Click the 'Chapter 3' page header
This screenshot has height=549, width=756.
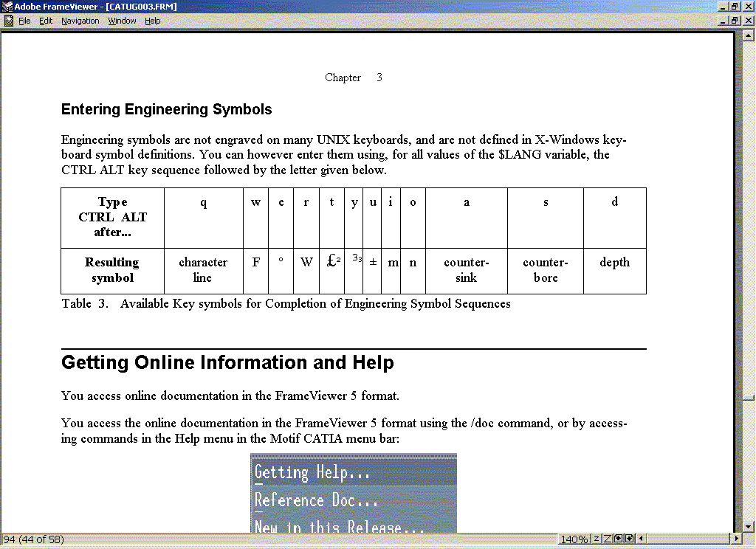[x=354, y=77]
